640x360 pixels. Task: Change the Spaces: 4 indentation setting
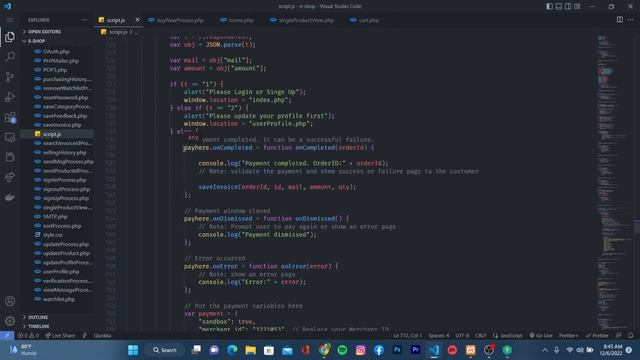[x=439, y=336]
